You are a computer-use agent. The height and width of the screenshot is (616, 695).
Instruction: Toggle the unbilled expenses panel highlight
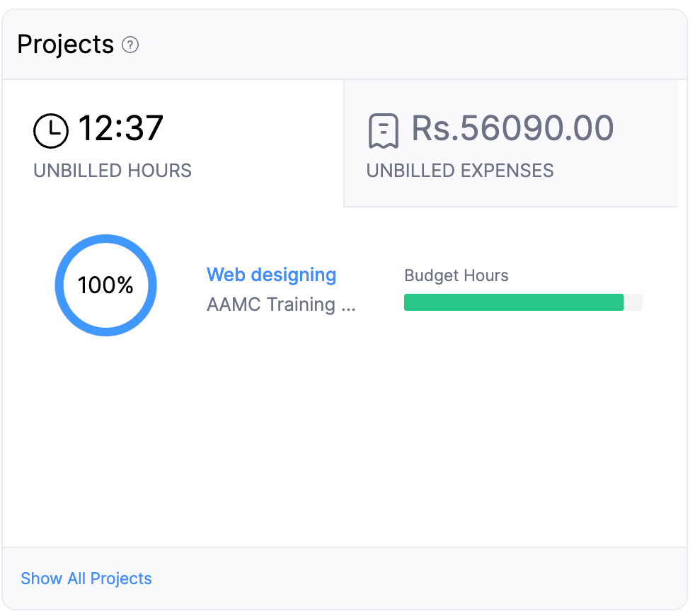(511, 143)
